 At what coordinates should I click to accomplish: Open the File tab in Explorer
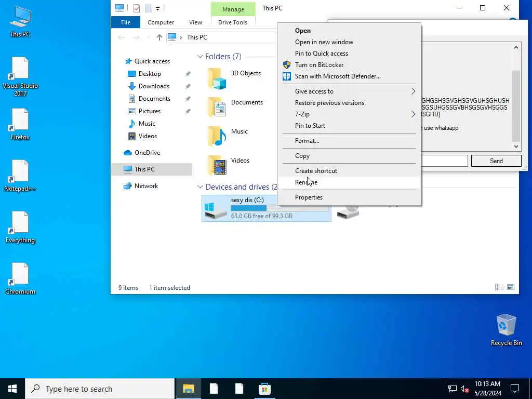pos(126,22)
